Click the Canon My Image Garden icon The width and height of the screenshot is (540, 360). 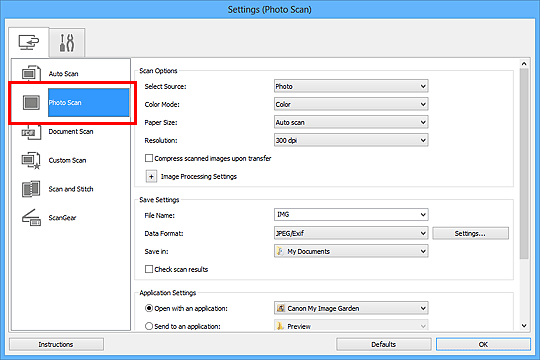281,308
